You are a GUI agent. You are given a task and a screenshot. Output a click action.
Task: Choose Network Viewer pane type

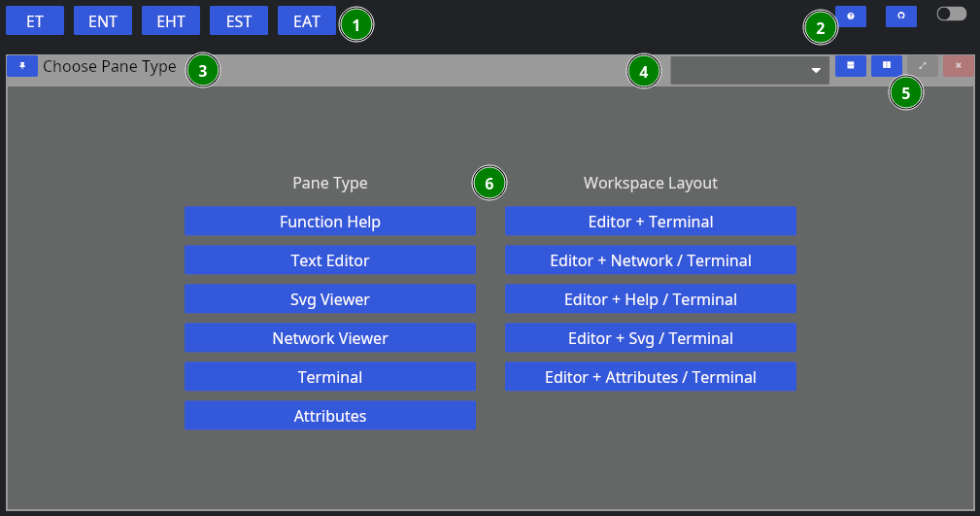pos(330,338)
